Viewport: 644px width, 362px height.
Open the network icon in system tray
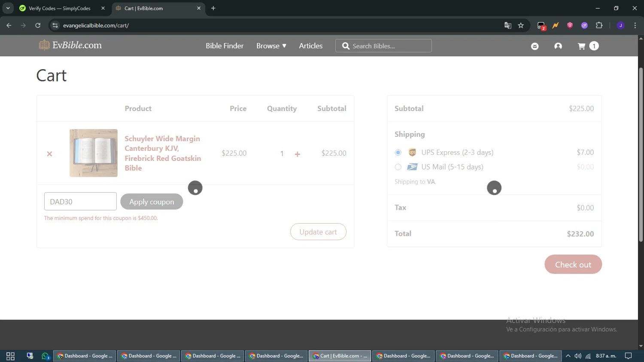(588, 356)
